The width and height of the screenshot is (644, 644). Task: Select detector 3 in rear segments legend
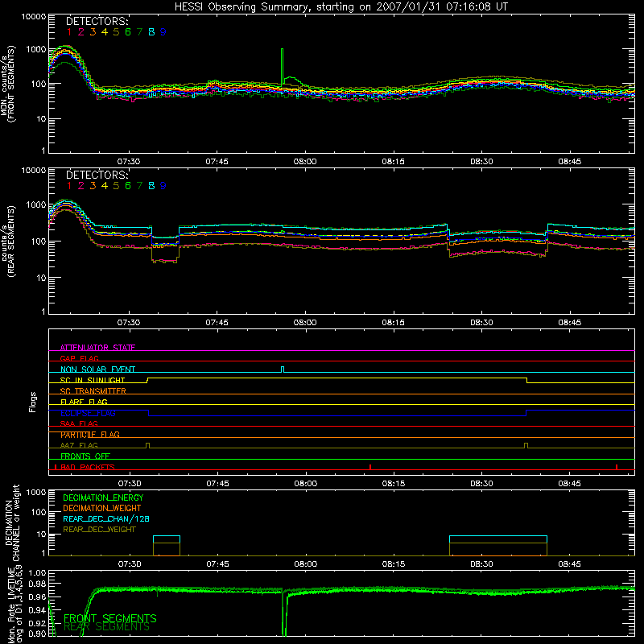click(93, 186)
